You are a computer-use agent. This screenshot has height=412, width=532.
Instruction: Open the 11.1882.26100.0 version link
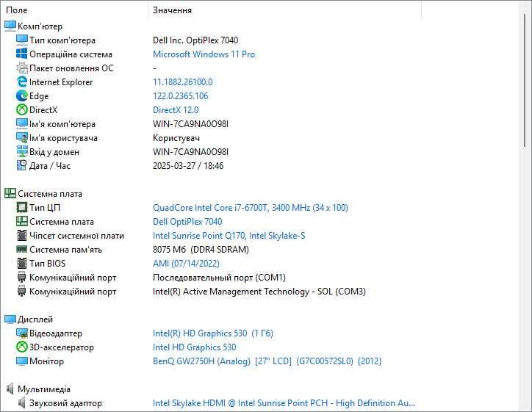pos(182,82)
